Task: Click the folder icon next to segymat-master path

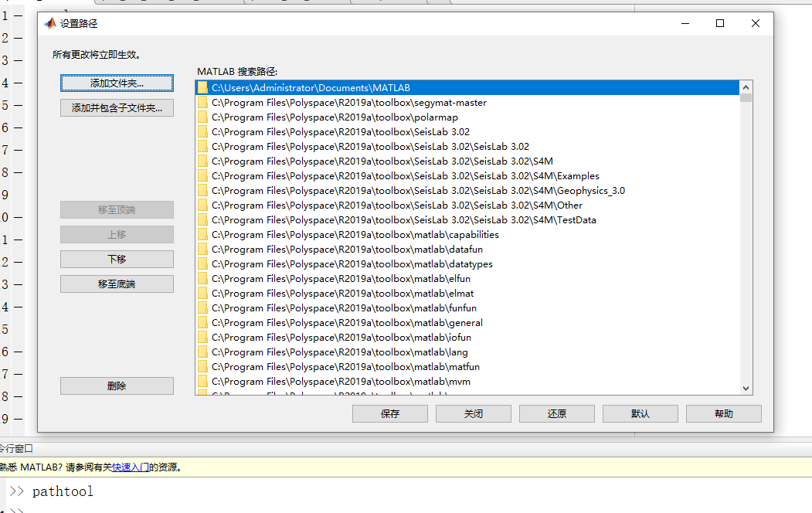Action: click(x=203, y=101)
